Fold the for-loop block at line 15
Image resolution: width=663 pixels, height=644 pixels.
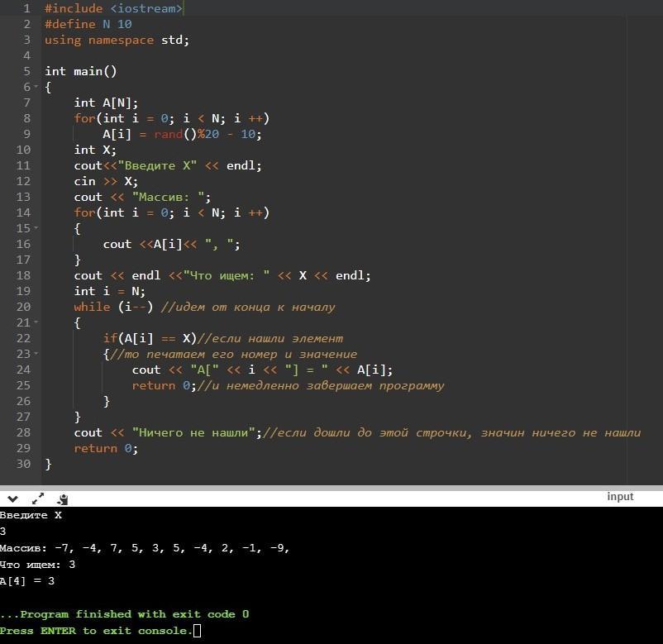pos(36,229)
